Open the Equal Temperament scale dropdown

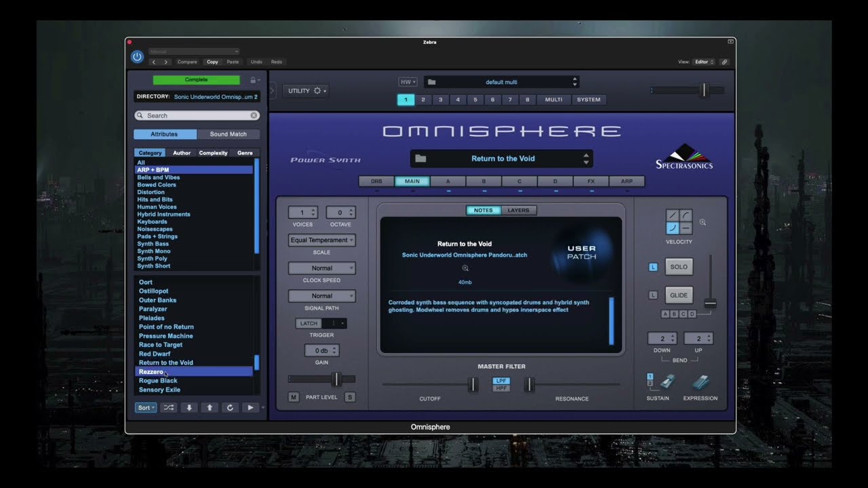coord(321,240)
